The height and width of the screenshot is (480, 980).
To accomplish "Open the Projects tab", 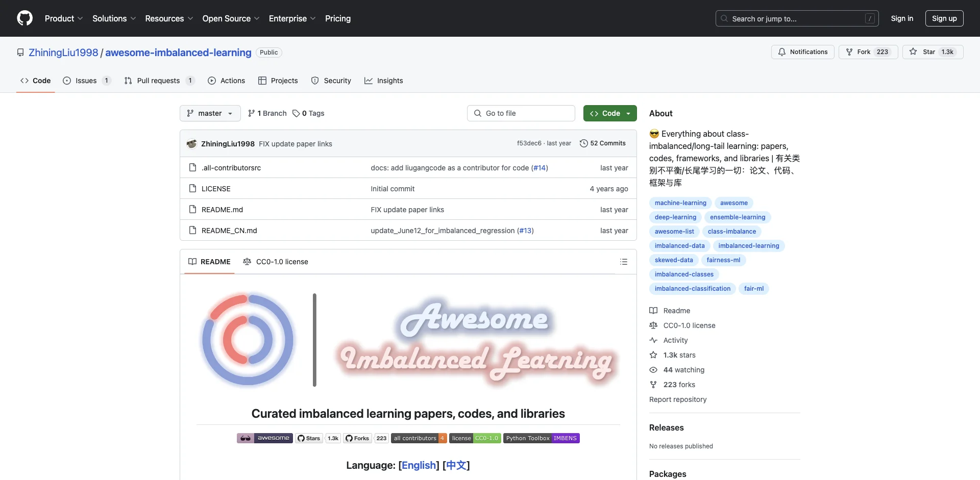I will pyautogui.click(x=278, y=81).
